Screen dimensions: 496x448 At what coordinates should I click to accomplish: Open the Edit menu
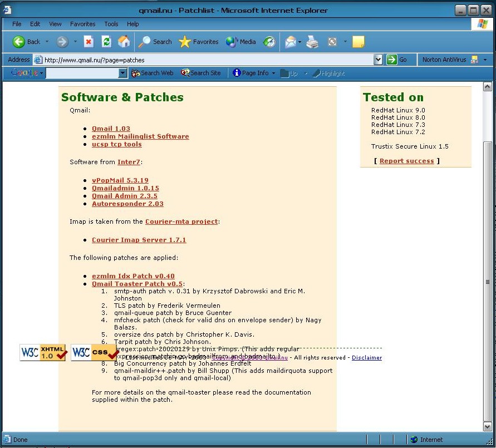[35, 24]
